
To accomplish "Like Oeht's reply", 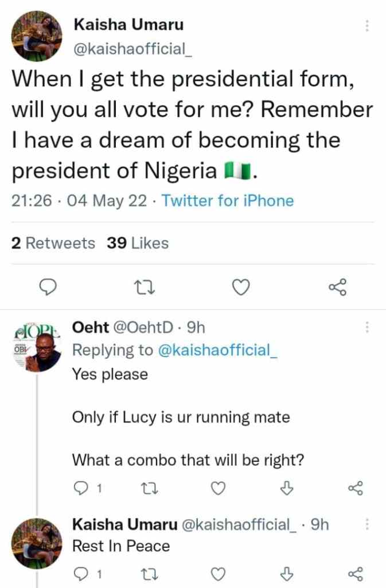I will coord(217,488).
